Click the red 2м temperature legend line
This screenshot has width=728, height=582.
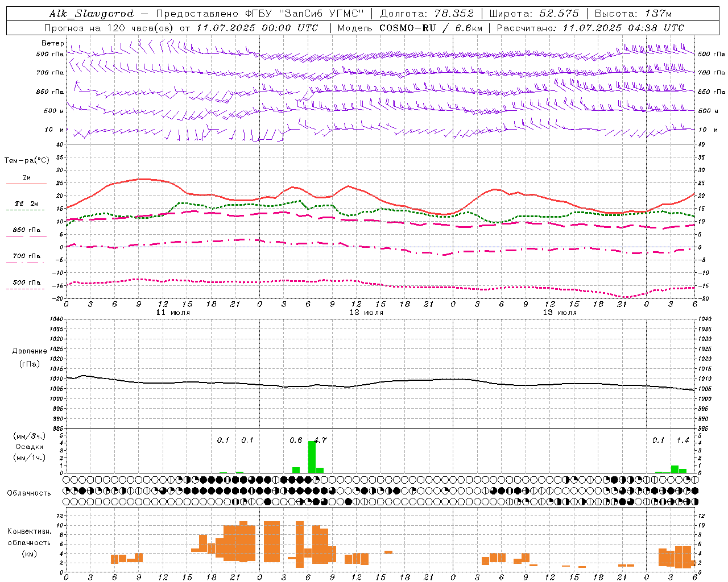pos(26,184)
